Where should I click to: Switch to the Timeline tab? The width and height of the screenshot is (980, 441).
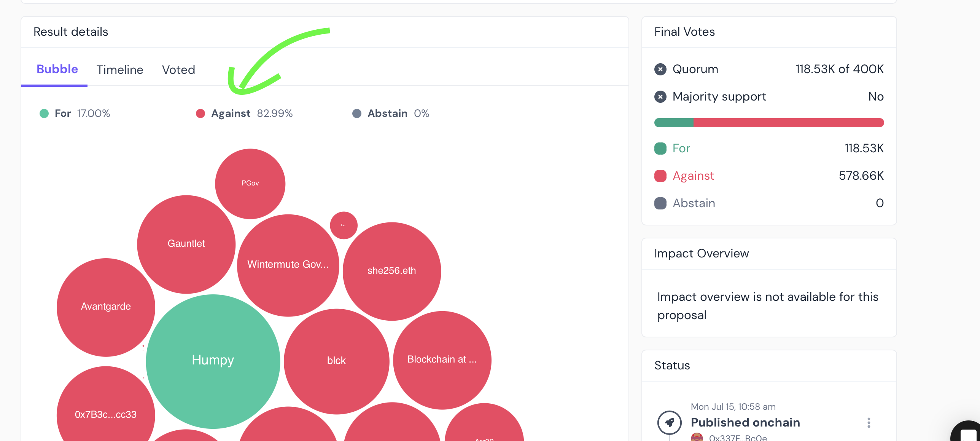tap(120, 70)
